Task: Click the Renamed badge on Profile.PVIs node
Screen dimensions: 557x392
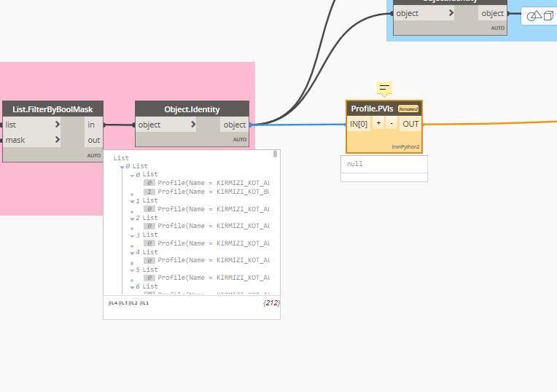Action: tap(408, 109)
